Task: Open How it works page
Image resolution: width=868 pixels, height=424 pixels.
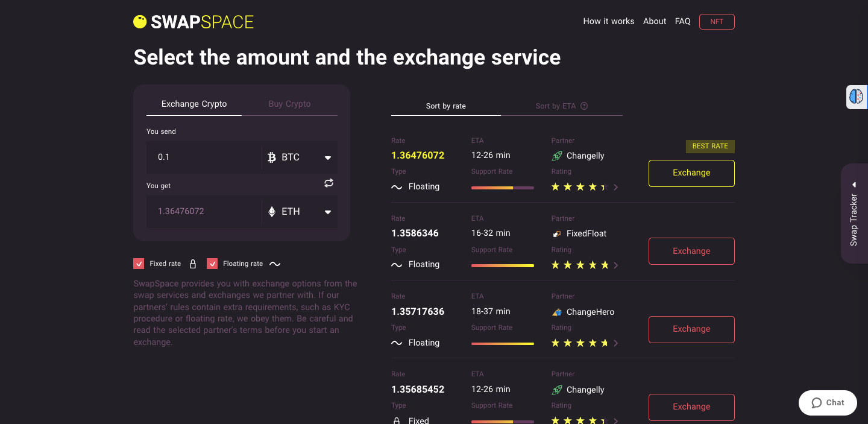Action: (x=609, y=21)
